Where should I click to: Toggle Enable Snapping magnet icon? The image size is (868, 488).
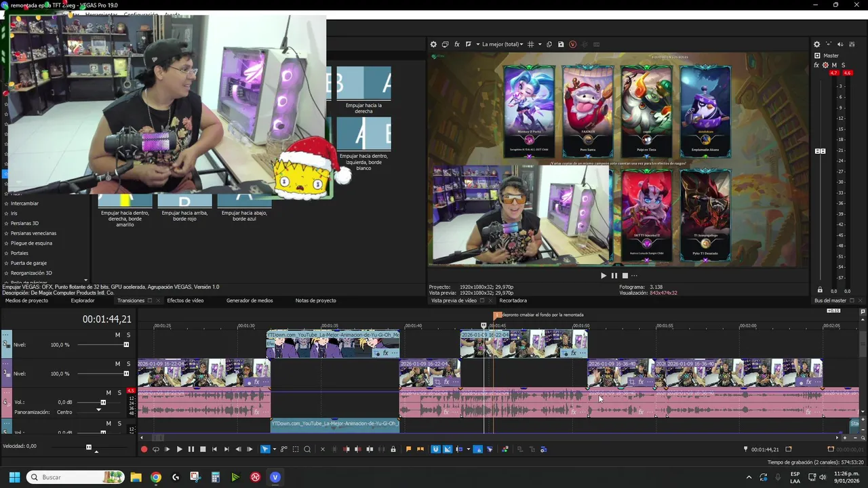pos(435,449)
